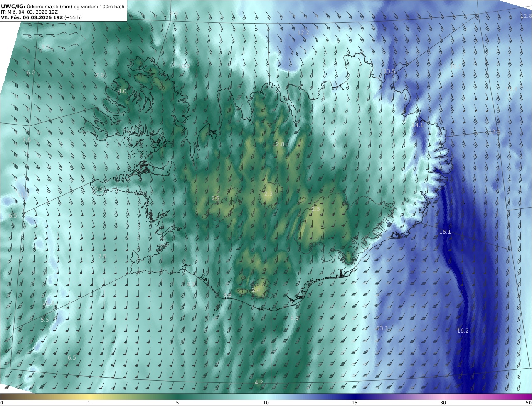Click the colour scale tick label 15

[355, 403]
